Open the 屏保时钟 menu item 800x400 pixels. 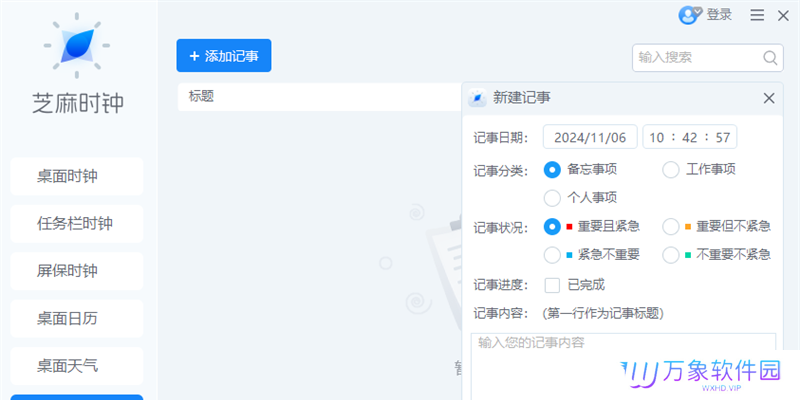77,271
